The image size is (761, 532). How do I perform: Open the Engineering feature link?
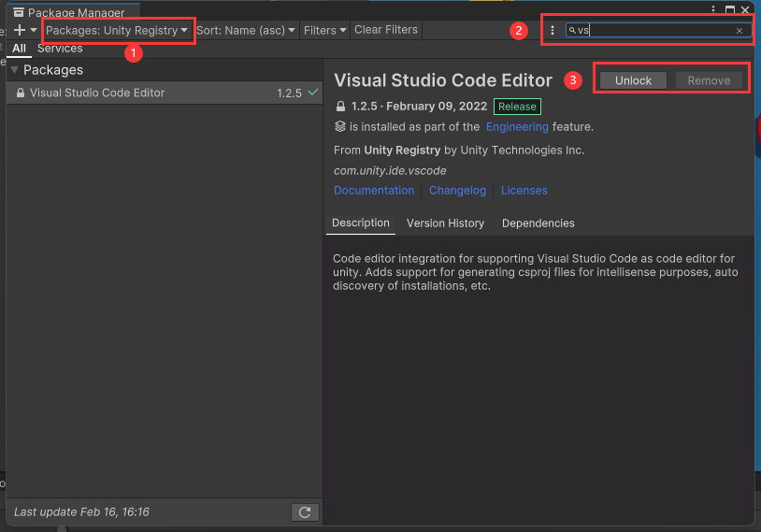pos(517,127)
